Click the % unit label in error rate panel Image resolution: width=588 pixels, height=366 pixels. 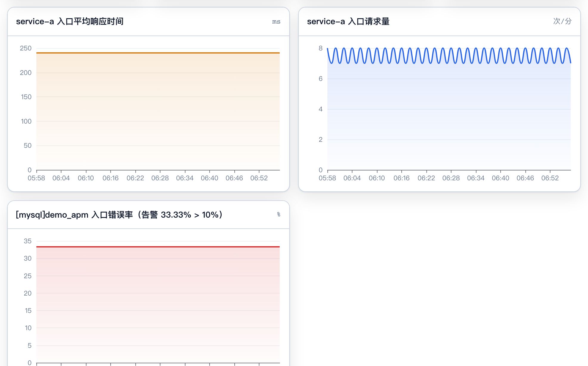pyautogui.click(x=278, y=214)
